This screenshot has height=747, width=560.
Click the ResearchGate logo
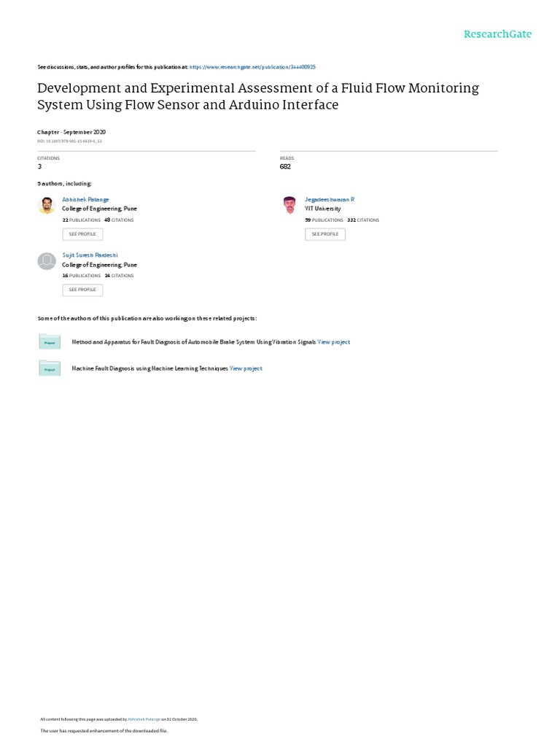tap(497, 34)
